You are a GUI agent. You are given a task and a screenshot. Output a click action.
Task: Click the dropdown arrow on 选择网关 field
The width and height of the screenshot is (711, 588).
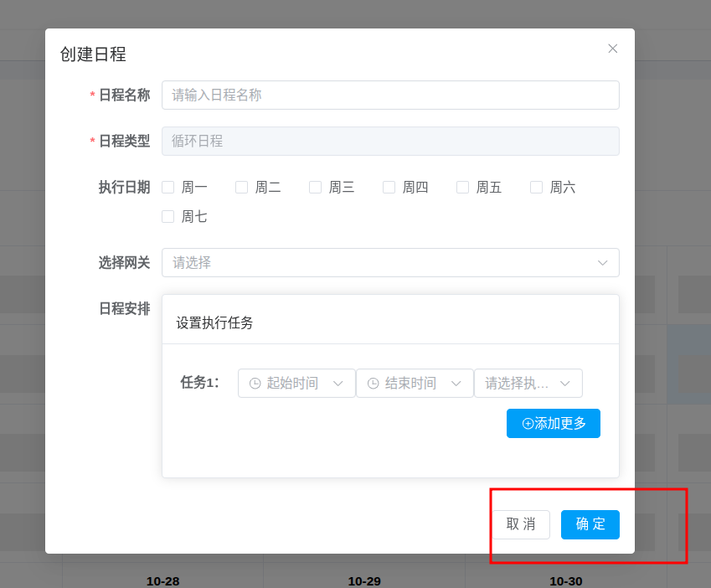[602, 262]
